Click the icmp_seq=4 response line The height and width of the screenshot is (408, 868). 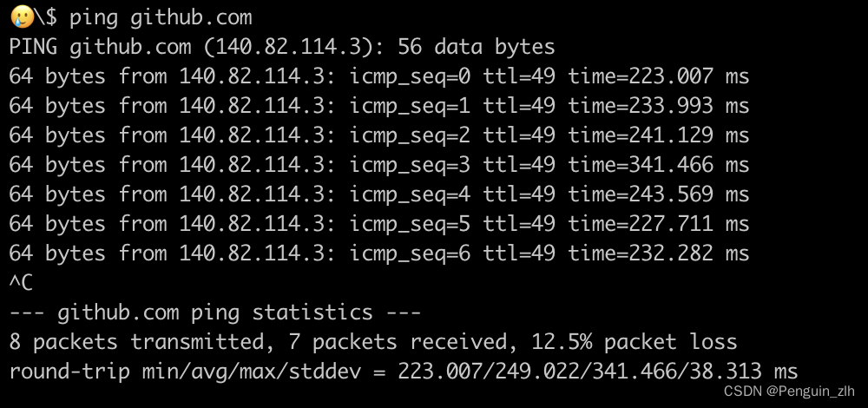click(379, 194)
